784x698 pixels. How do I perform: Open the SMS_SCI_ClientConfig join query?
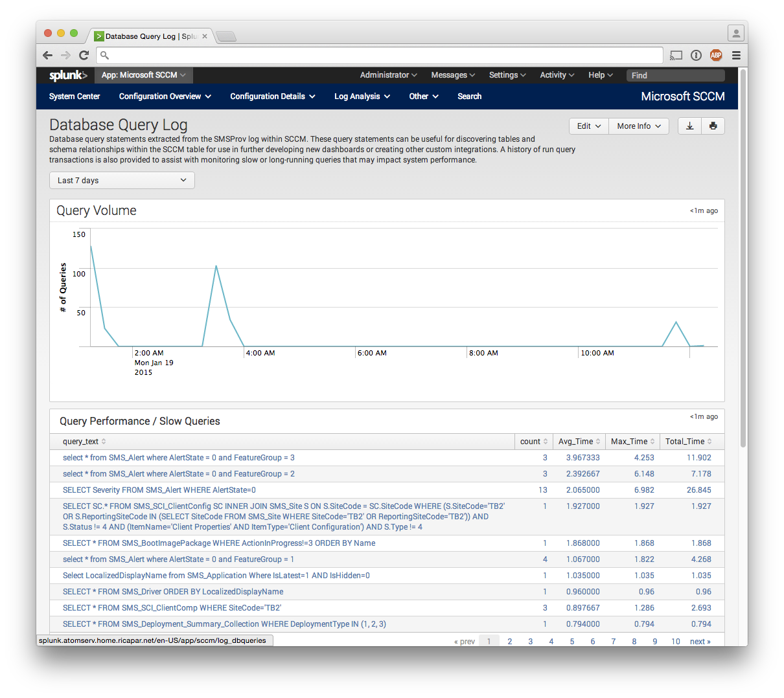point(284,517)
